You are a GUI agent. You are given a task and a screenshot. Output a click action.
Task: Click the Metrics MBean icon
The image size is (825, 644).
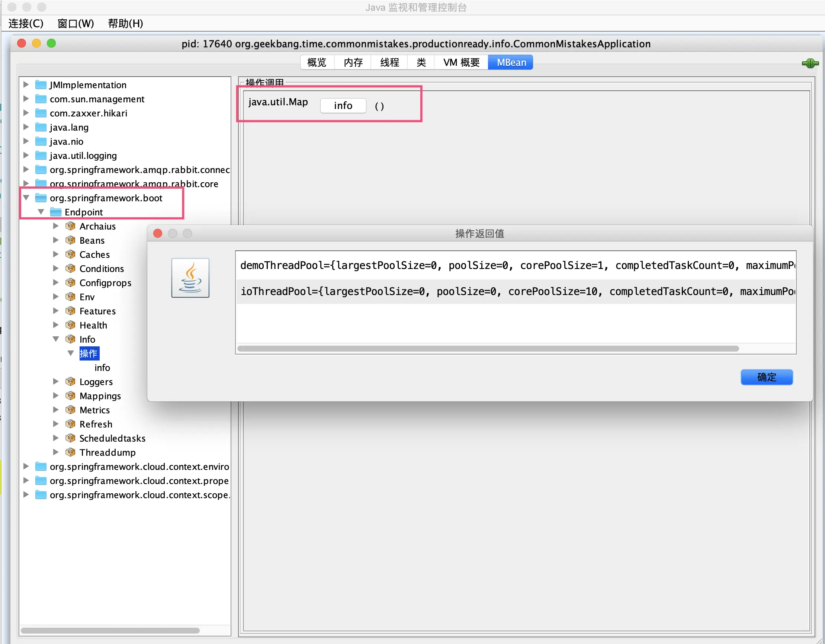(70, 410)
